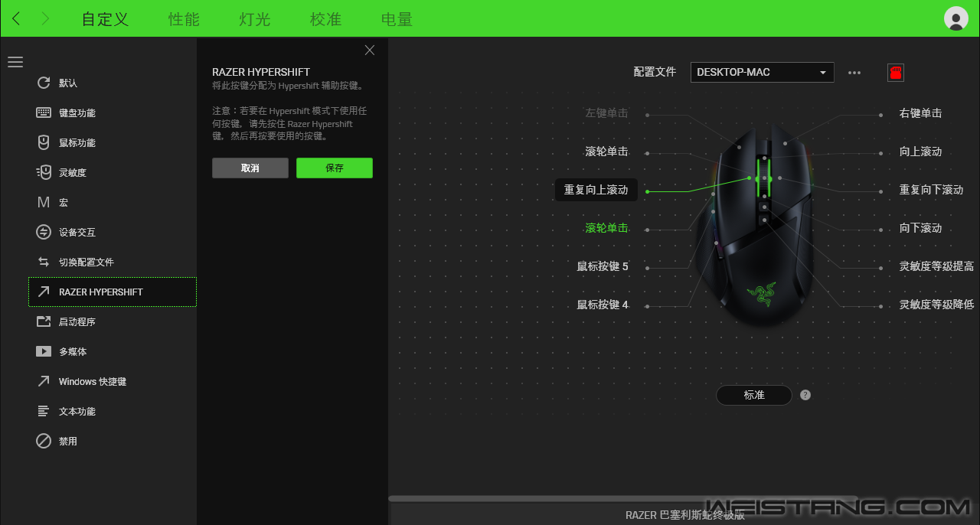Choose the 禁用 disable option
This screenshot has height=525, width=980.
[67, 441]
